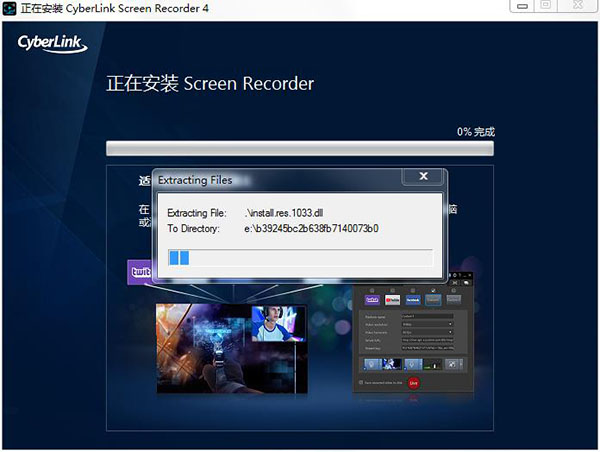Click the Extracting Files progress bar

[300, 258]
